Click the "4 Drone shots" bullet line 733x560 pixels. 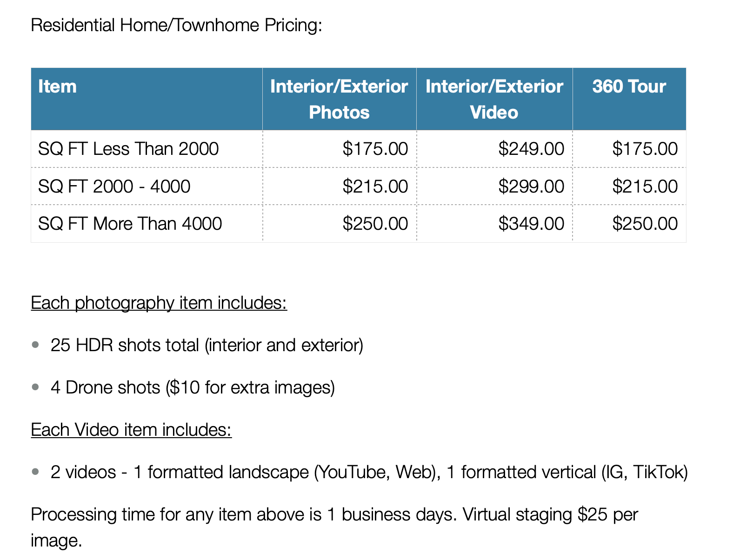click(x=193, y=387)
